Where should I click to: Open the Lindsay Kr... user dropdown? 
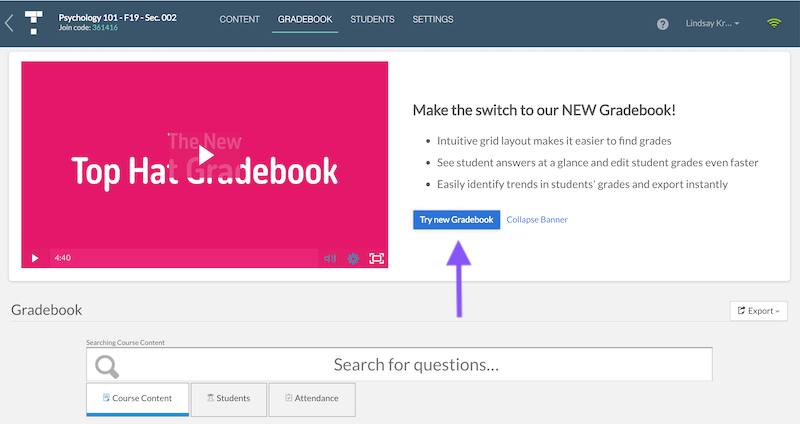coord(712,23)
